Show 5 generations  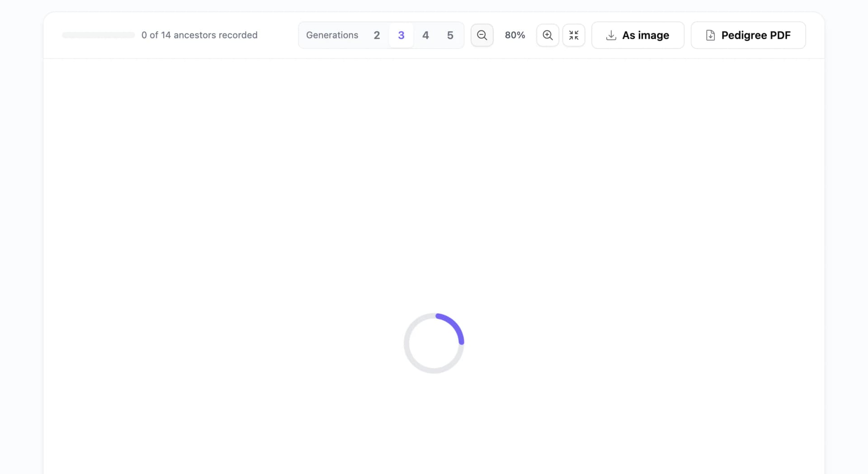[450, 35]
